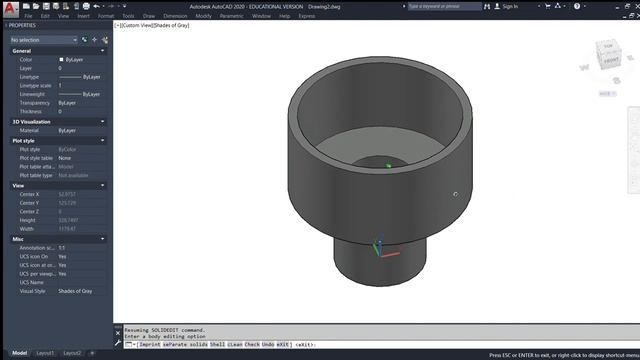Click the Shades of Gray visual style label
The width and height of the screenshot is (640, 360).
coord(171,25)
